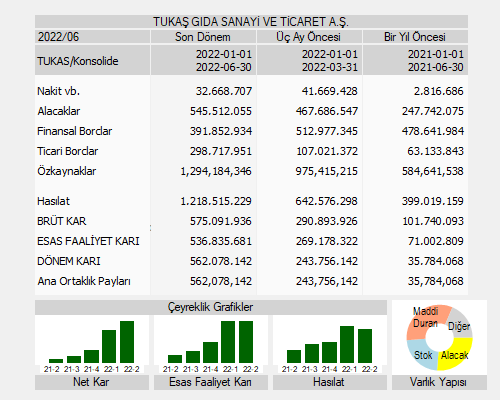
Task: Select equity value 1,294,184,346
Action: coord(216,171)
